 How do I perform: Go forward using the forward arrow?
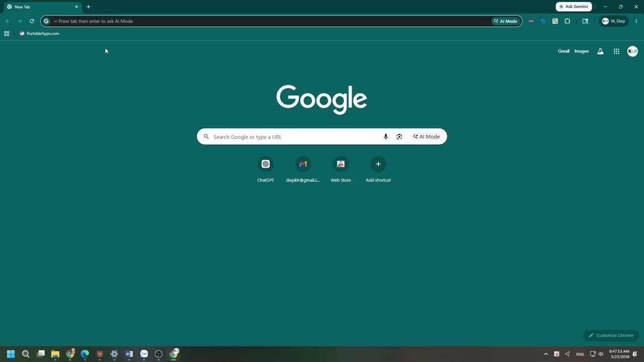20,21
